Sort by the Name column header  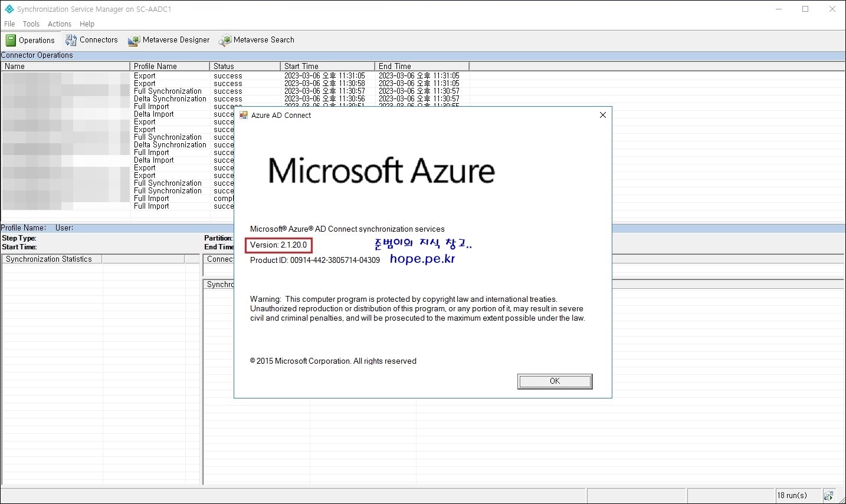click(65, 66)
